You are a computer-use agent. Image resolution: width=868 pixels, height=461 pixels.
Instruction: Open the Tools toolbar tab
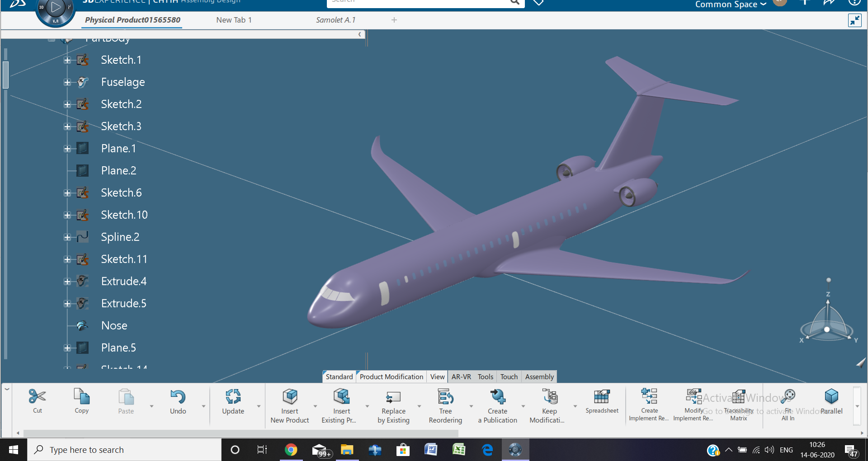tap(486, 376)
